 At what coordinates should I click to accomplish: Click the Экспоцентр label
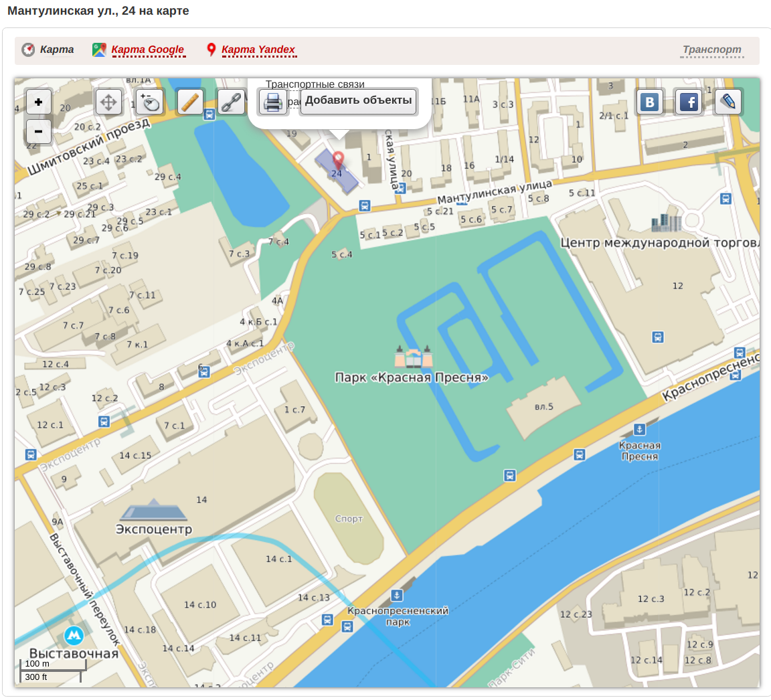point(154,529)
